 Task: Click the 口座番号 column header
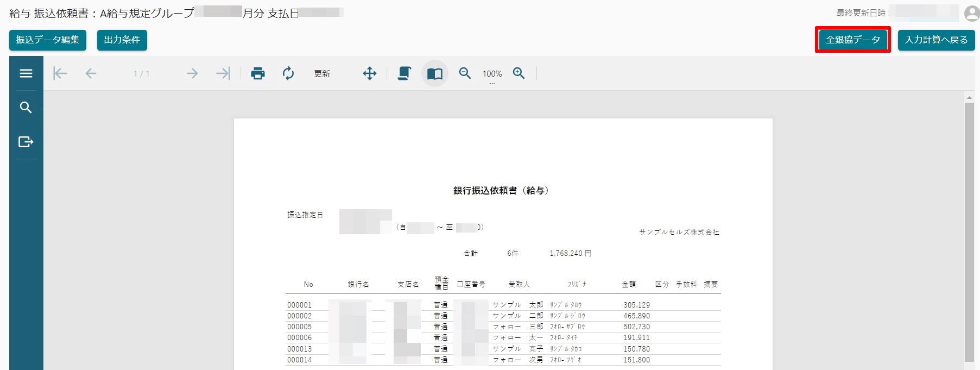471,284
